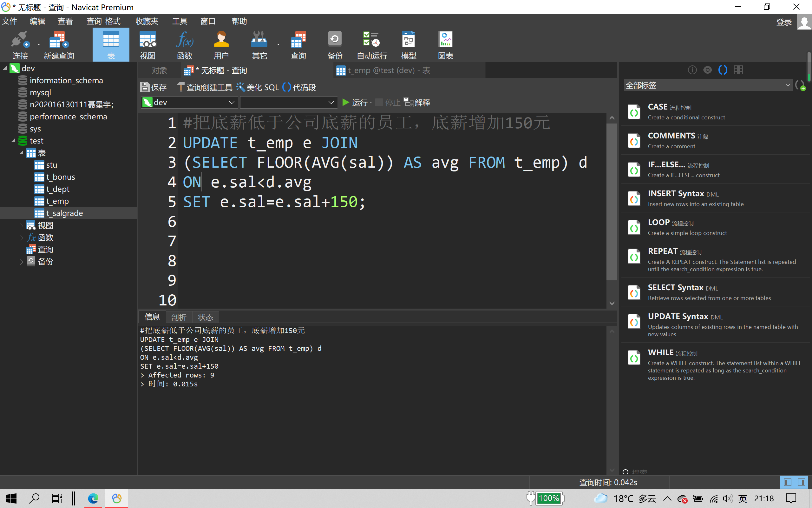Open the Windows Start menu
Image resolution: width=812 pixels, height=508 pixels.
pyautogui.click(x=11, y=498)
